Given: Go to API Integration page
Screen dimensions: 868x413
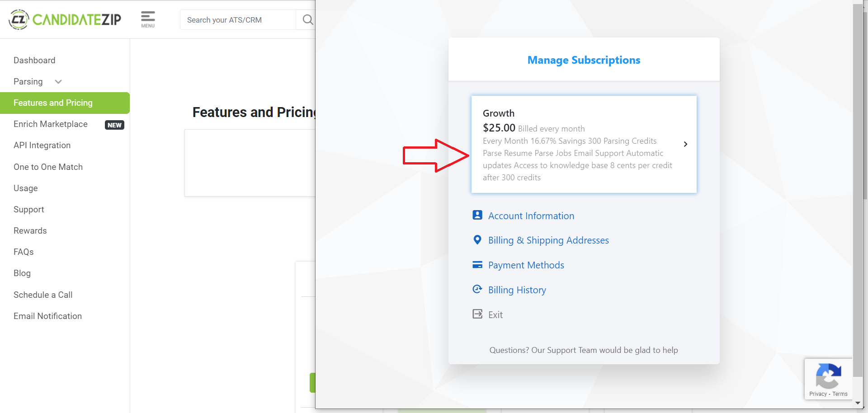Looking at the screenshot, I should tap(42, 145).
